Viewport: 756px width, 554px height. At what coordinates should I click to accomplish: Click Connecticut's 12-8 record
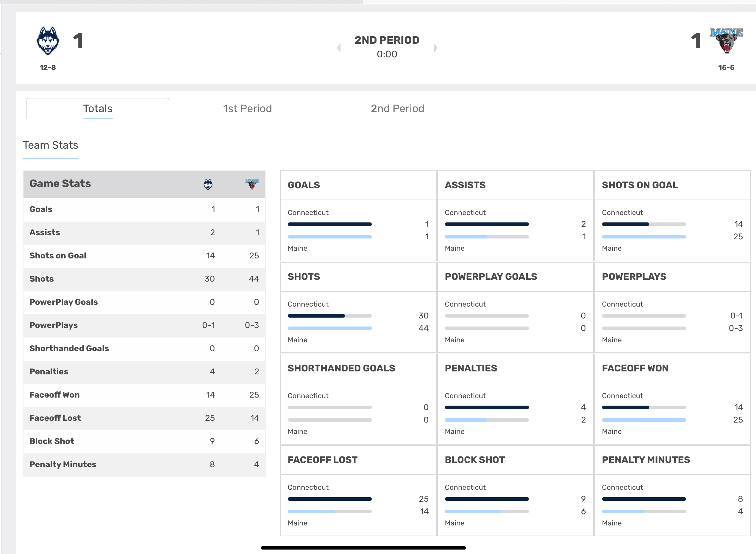coord(48,68)
